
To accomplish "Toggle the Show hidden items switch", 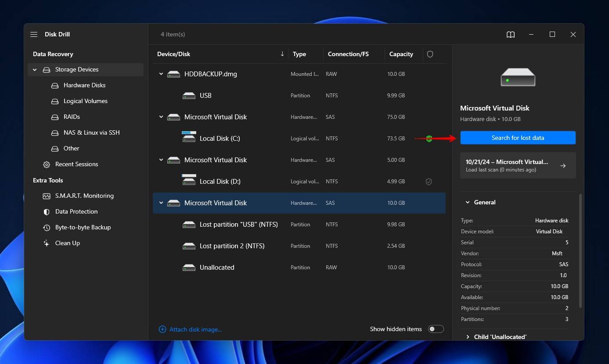I will (x=436, y=329).
